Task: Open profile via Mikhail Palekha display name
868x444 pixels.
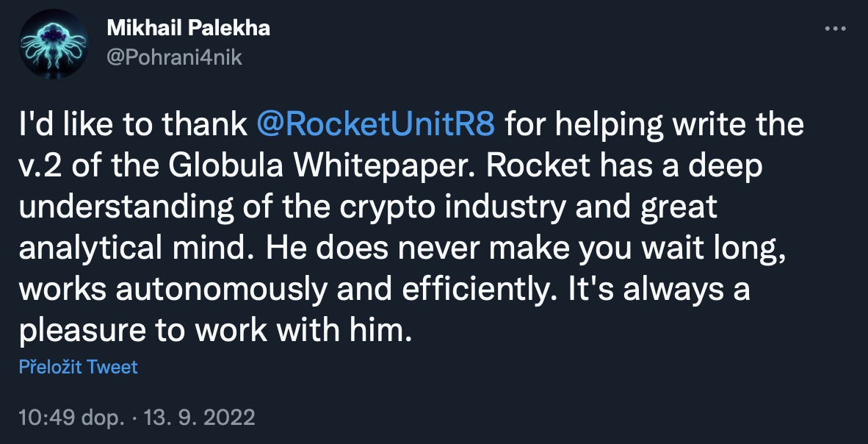Action: 188,29
